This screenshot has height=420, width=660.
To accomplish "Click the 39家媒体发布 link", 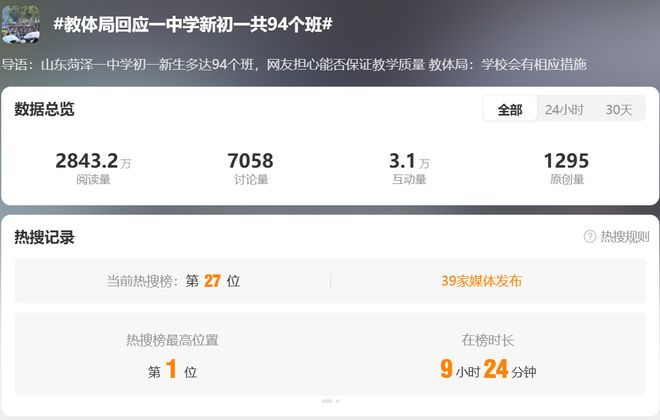I will (x=481, y=281).
